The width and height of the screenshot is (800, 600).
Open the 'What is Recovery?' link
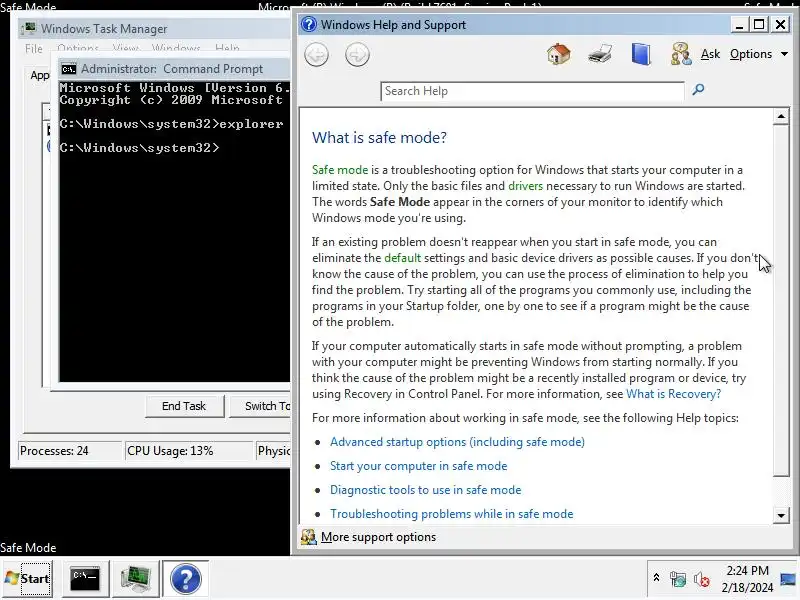point(673,394)
